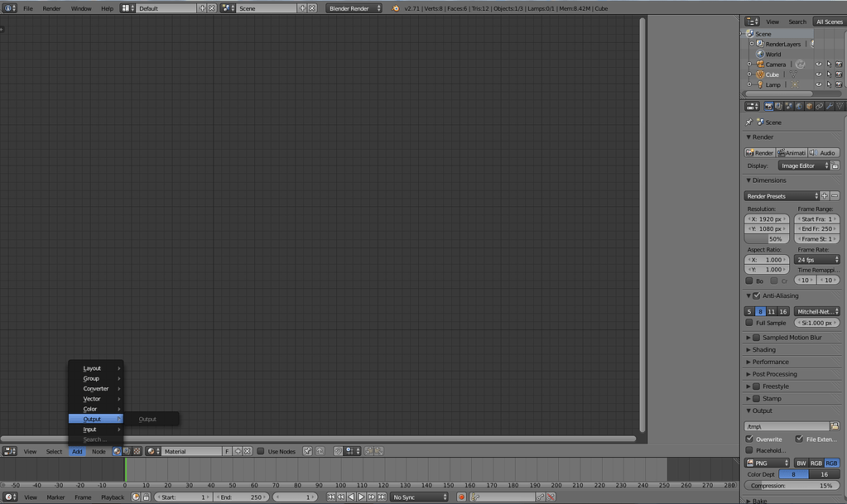Toggle visibility eye for Lamp
847x504 pixels.
click(818, 84)
